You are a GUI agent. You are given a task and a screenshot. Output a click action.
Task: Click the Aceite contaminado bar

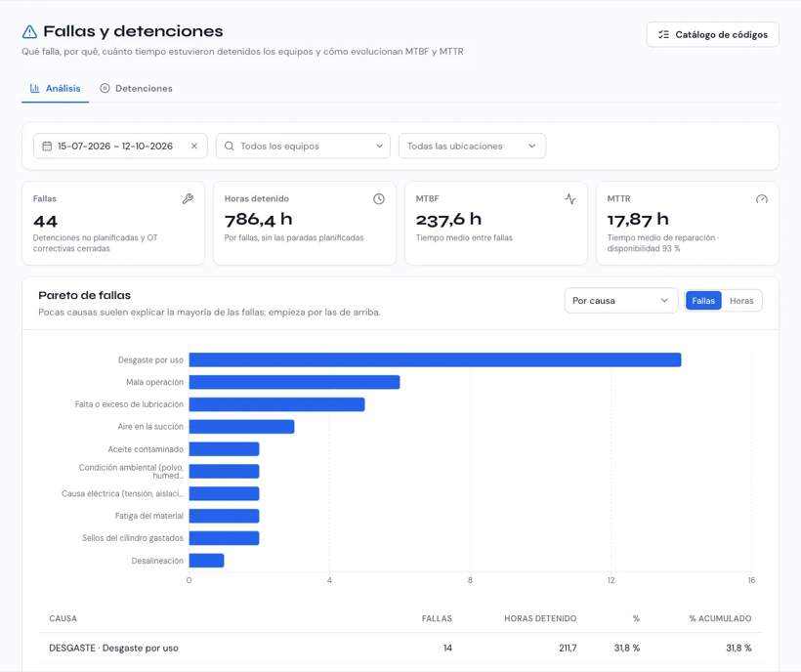click(224, 449)
